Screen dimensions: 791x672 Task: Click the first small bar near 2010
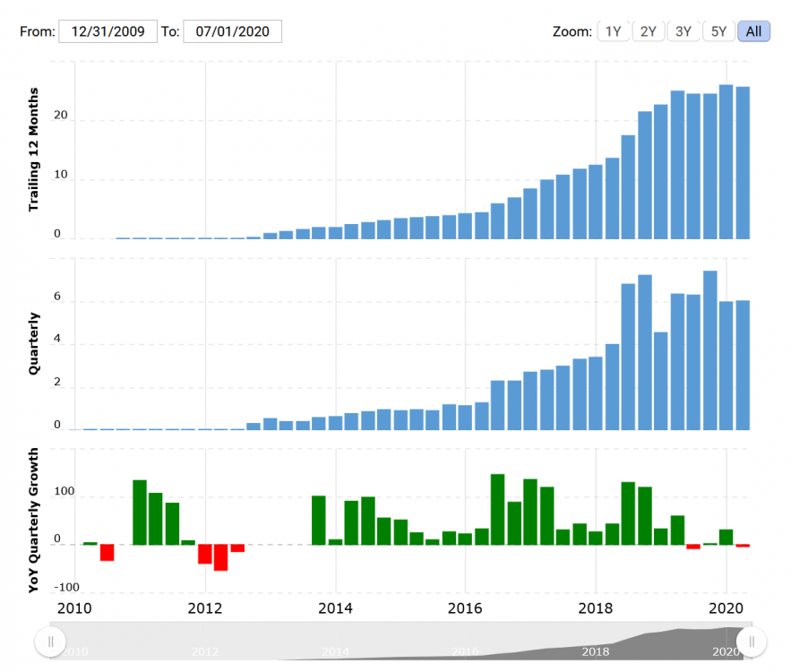click(121, 236)
